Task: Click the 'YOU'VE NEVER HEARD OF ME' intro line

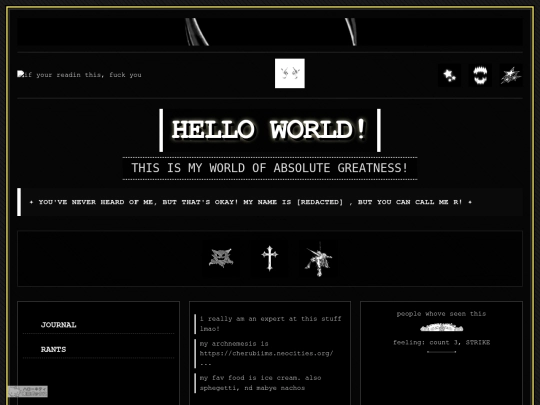Action: (x=250, y=202)
